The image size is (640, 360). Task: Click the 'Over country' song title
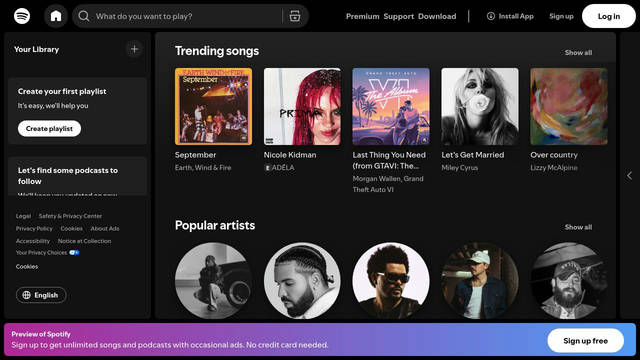[554, 155]
